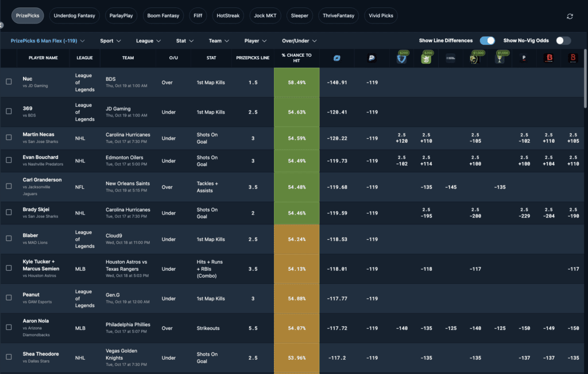Open the League filter dropdown
The image size is (588, 374).
pos(149,41)
